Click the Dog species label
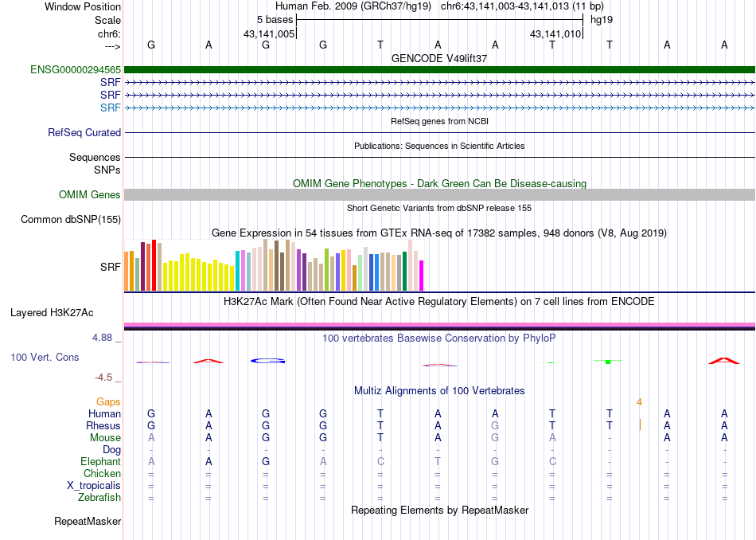 click(x=112, y=450)
